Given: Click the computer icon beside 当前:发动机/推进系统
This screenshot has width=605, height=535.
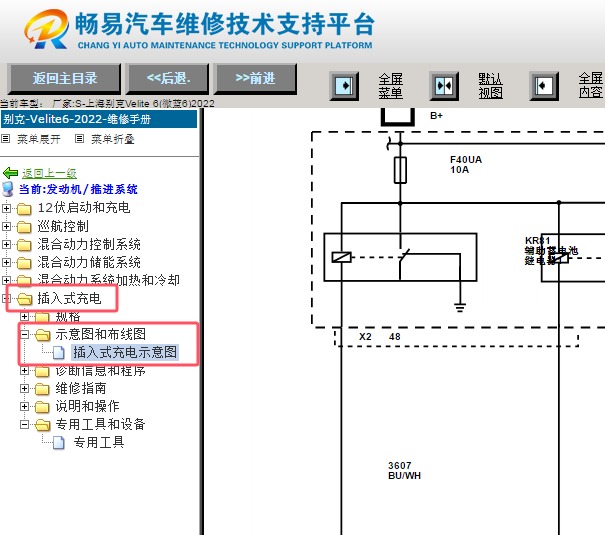Looking at the screenshot, I should pyautogui.click(x=8, y=189).
